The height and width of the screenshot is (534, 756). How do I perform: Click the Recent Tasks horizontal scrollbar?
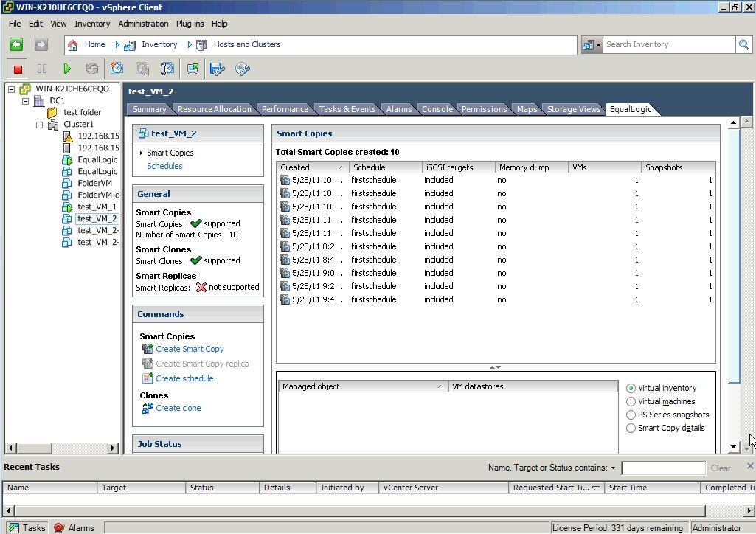(361, 510)
